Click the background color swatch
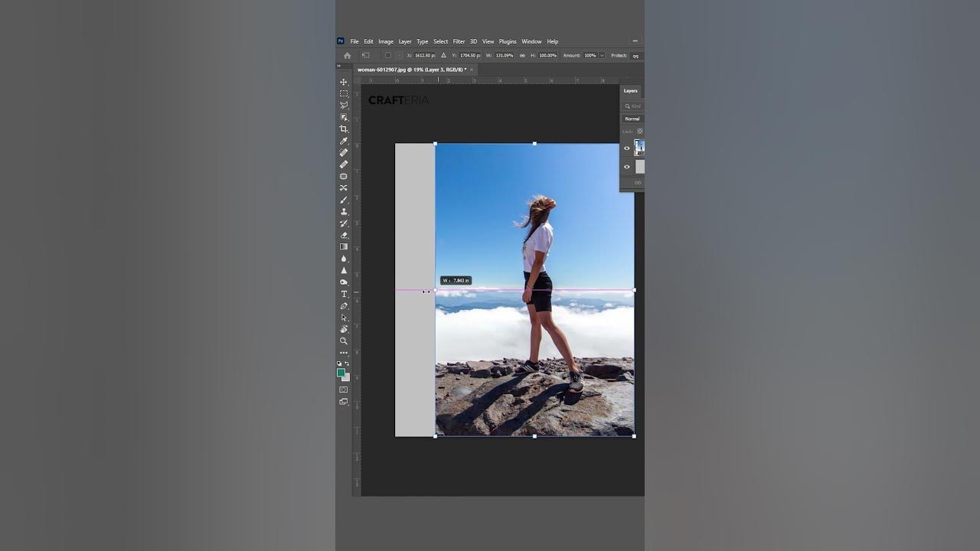980x551 pixels. 347,377
